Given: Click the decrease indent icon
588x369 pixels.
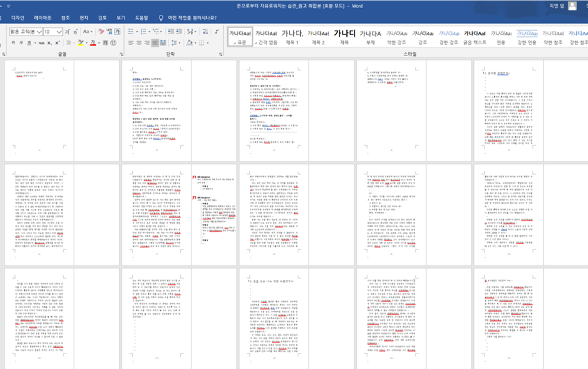Looking at the screenshot, I should [x=171, y=32].
